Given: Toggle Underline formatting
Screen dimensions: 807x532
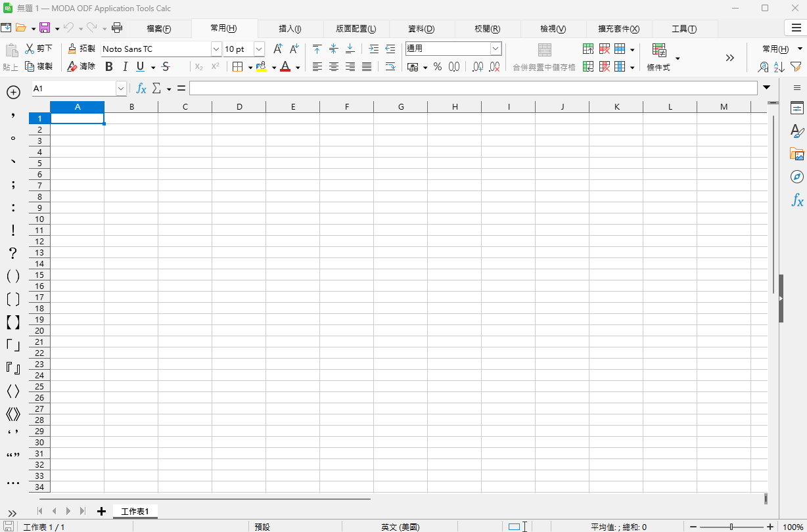Looking at the screenshot, I should pos(140,66).
